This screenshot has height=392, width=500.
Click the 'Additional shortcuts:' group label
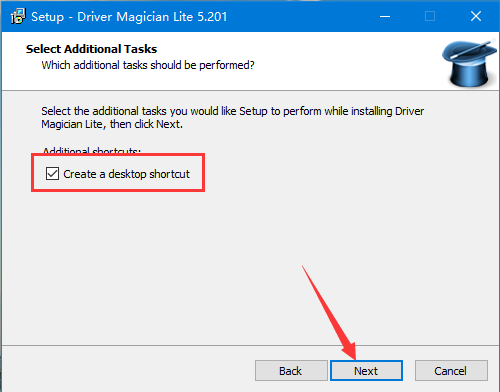[x=92, y=151]
